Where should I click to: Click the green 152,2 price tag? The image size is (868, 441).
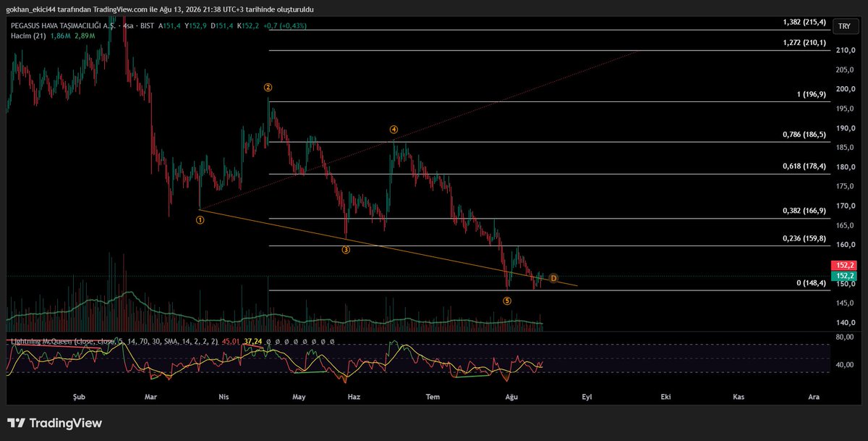(x=843, y=277)
